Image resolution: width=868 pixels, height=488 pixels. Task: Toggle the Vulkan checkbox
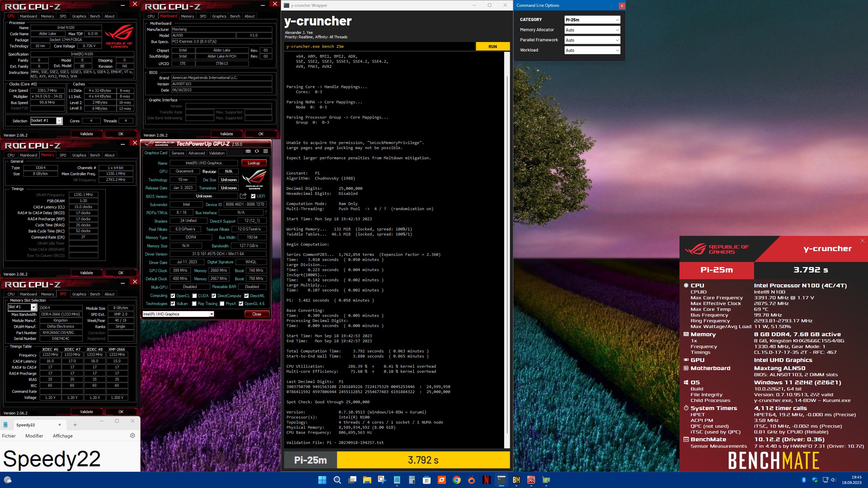coord(173,304)
